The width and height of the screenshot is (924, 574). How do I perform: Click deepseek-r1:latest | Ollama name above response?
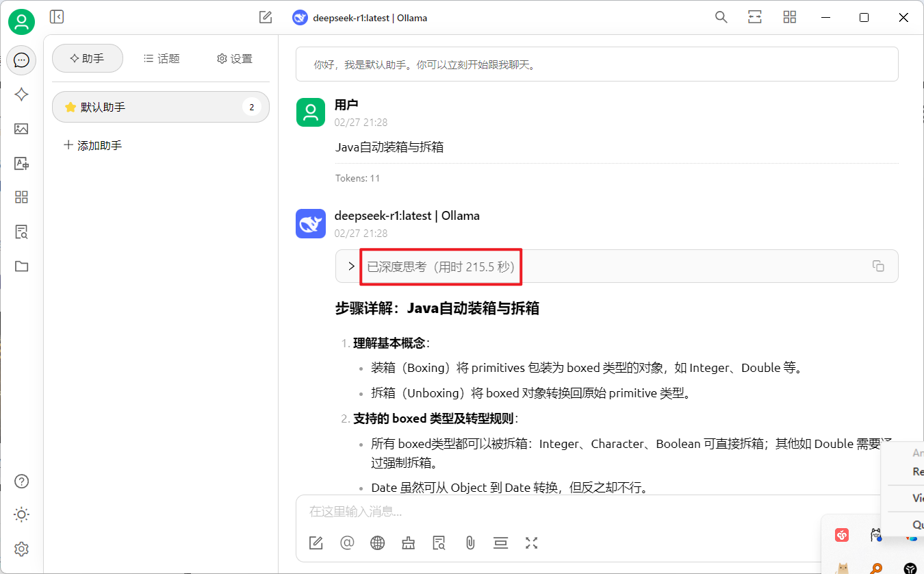tap(407, 216)
